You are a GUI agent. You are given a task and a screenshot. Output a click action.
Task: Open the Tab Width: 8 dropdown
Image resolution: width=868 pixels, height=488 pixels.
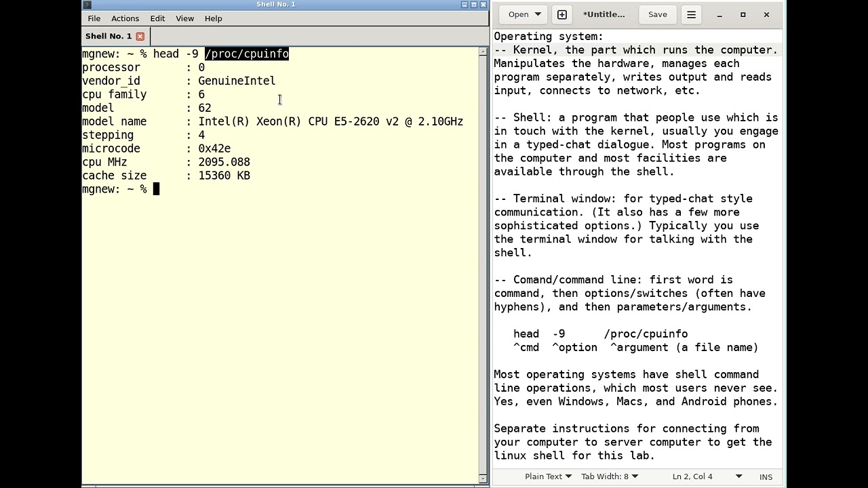tap(609, 476)
